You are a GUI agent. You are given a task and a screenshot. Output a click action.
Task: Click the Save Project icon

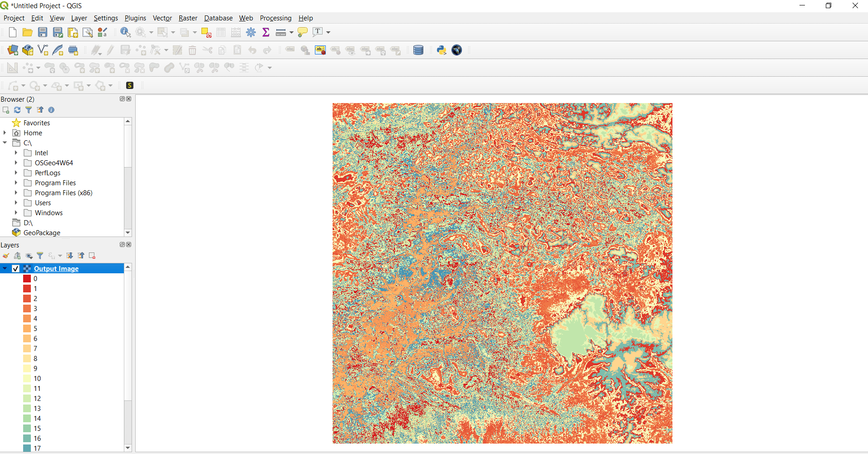43,32
